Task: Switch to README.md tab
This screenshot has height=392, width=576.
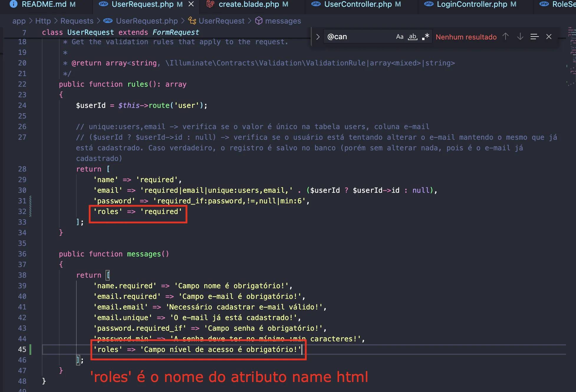Action: coord(44,4)
